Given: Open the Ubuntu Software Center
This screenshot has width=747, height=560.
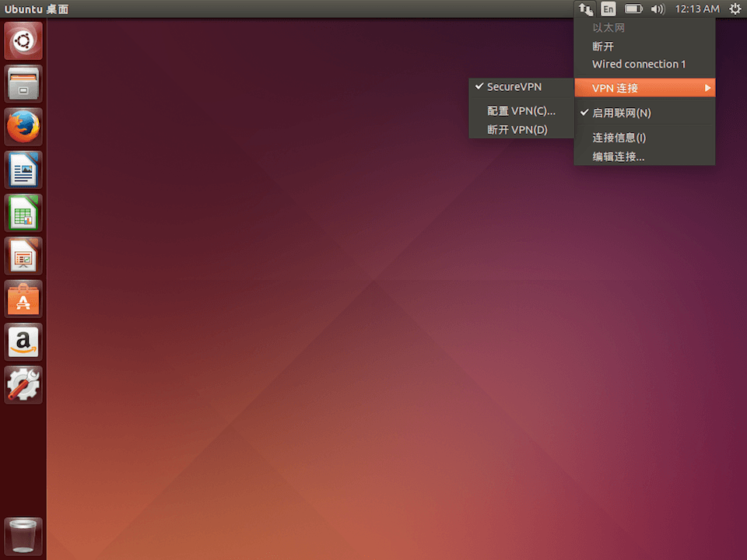Looking at the screenshot, I should [x=23, y=299].
